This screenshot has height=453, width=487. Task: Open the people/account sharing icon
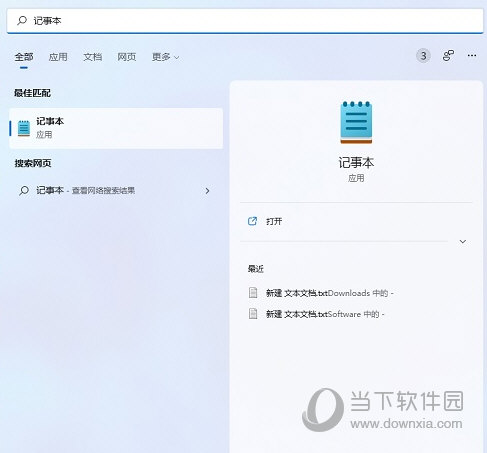point(448,55)
